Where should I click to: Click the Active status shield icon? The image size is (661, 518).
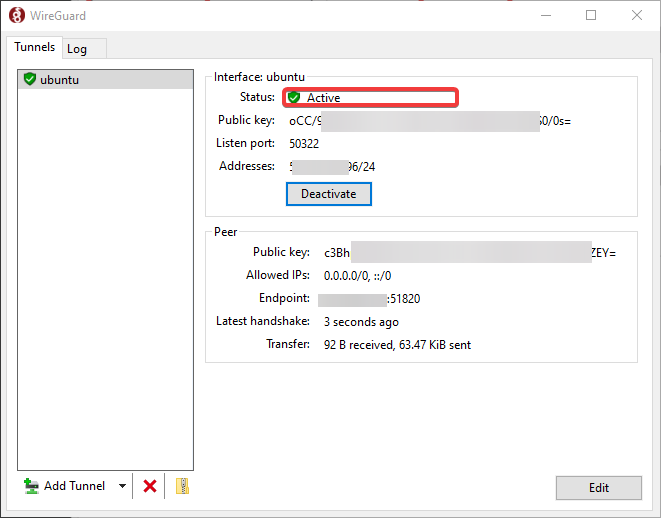coord(294,98)
